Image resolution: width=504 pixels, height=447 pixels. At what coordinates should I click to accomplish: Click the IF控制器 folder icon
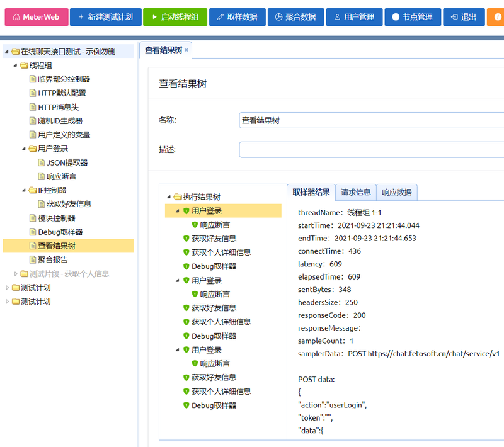(x=33, y=190)
